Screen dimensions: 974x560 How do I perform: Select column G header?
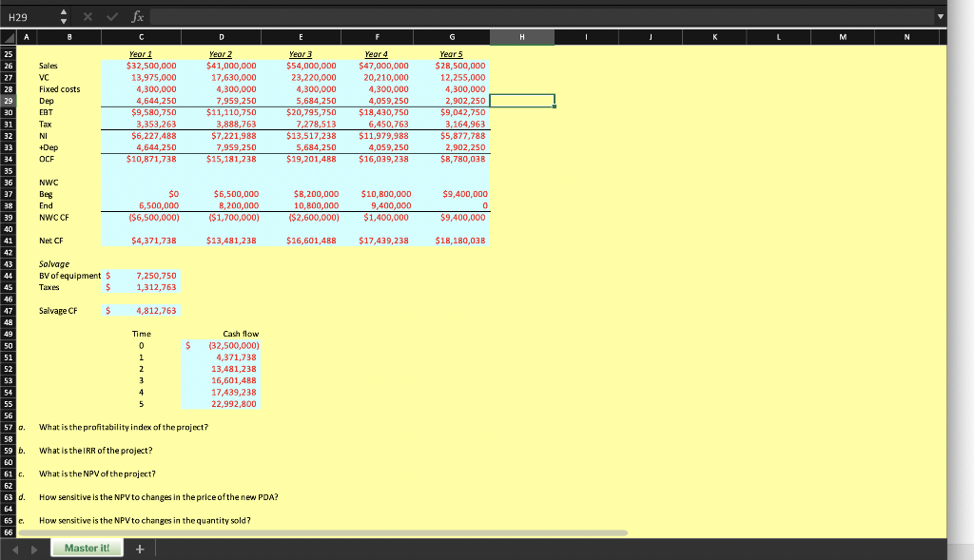point(452,37)
